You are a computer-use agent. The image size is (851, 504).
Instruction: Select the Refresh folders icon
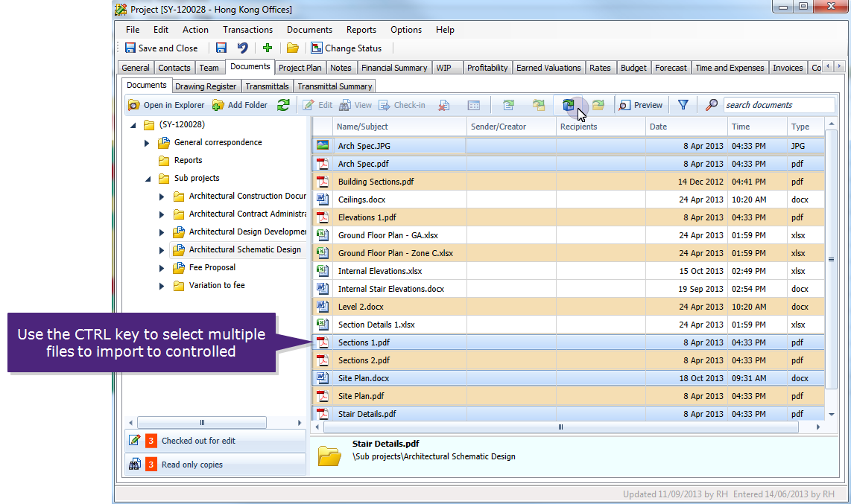tap(283, 105)
